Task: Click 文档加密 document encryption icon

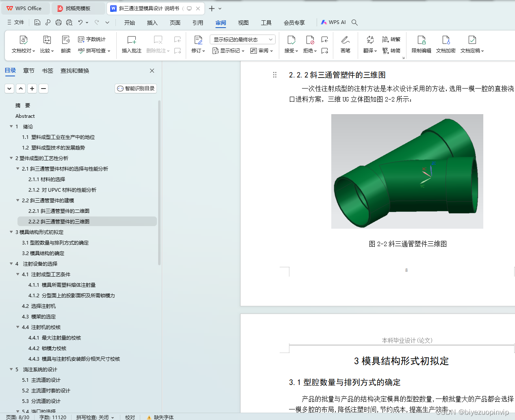Action: click(x=446, y=40)
